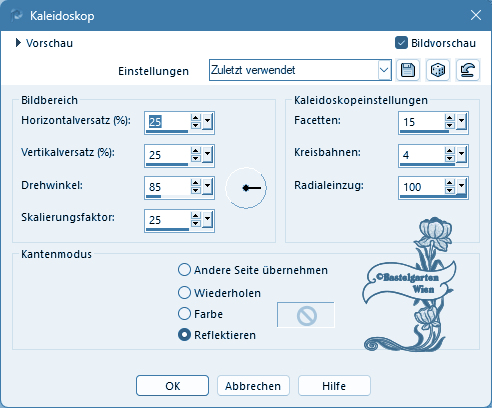The width and height of the screenshot is (492, 408).
Task: Open the Skalierungsfaktor slider dropdown arrow
Action: [x=207, y=219]
